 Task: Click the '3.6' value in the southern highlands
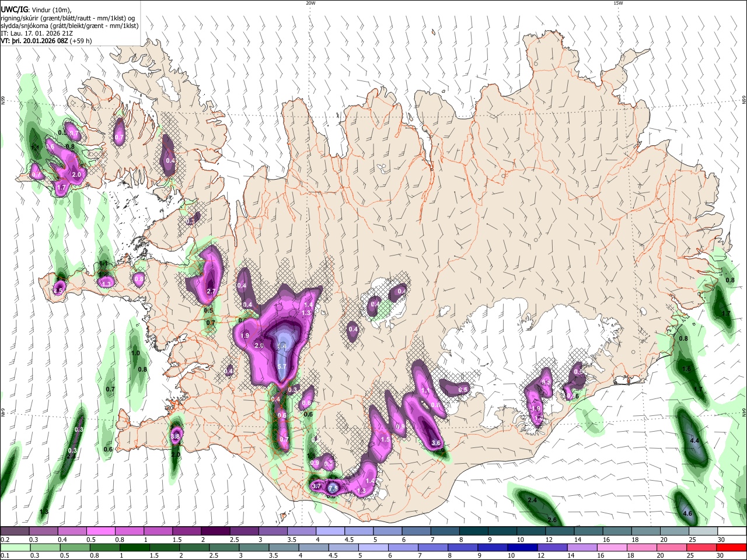pyautogui.click(x=435, y=443)
